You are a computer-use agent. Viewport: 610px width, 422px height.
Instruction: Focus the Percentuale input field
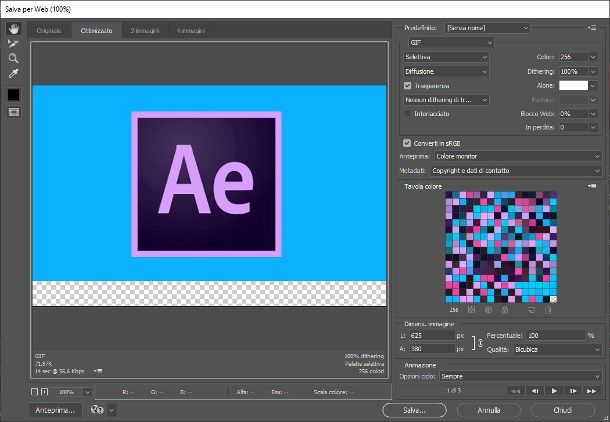pos(556,335)
